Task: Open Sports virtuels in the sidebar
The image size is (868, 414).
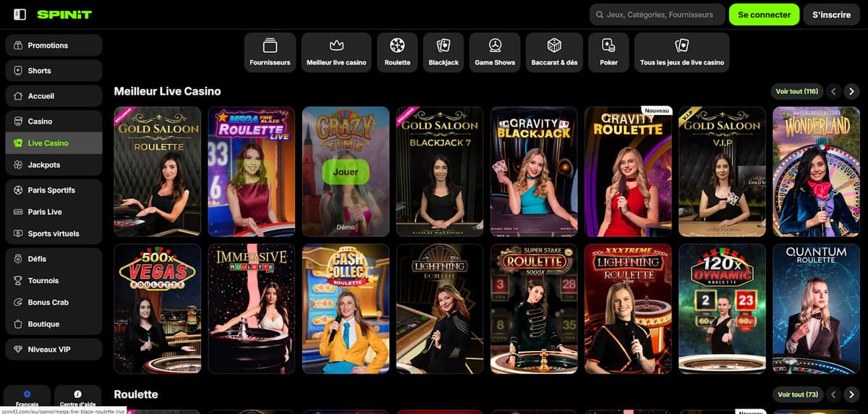Action: coord(54,234)
